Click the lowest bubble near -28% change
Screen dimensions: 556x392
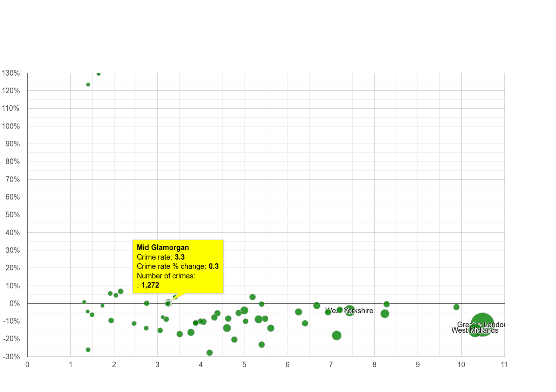point(210,353)
